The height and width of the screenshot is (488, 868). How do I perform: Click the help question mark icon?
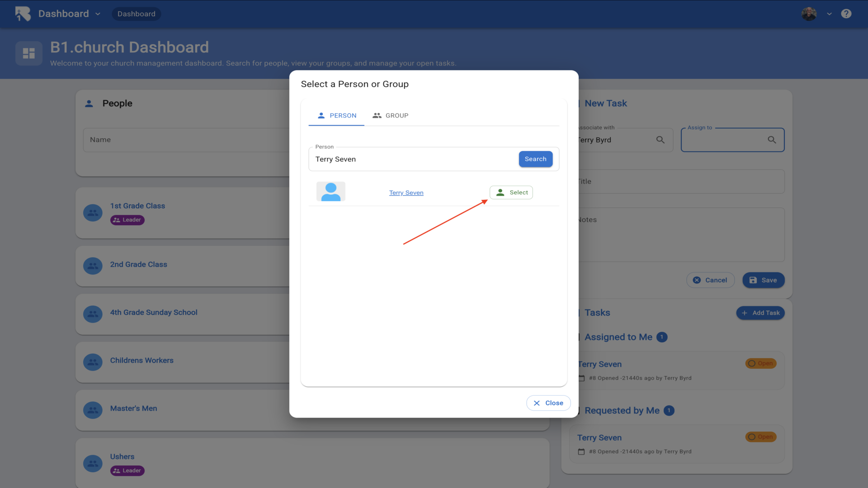click(846, 14)
